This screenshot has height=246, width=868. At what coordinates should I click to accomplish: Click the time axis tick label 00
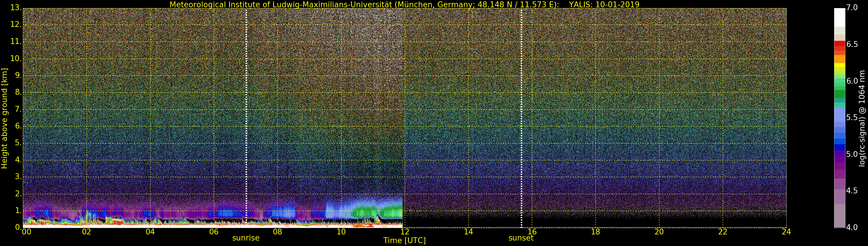[x=26, y=232]
